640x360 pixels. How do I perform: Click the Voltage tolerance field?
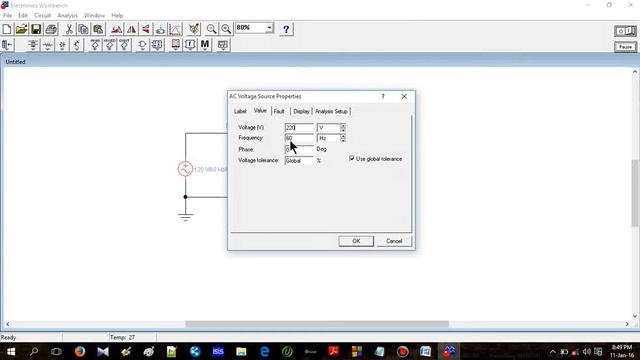(299, 160)
